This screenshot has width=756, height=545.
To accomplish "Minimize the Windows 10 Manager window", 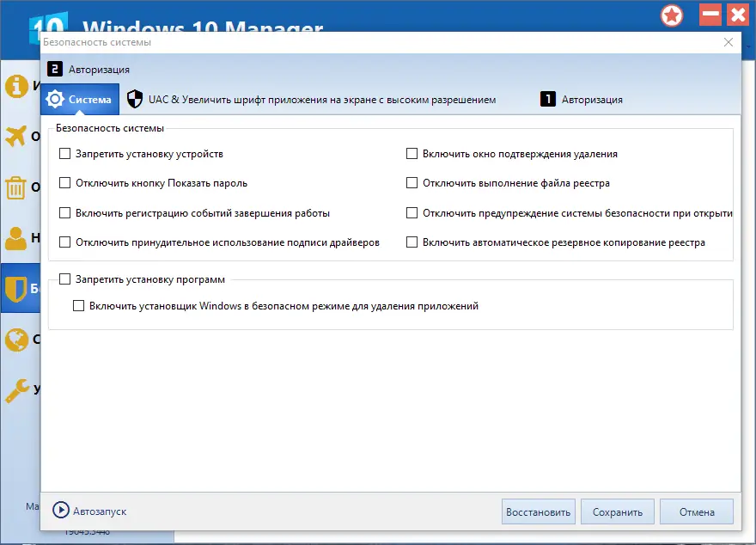I will [x=710, y=15].
